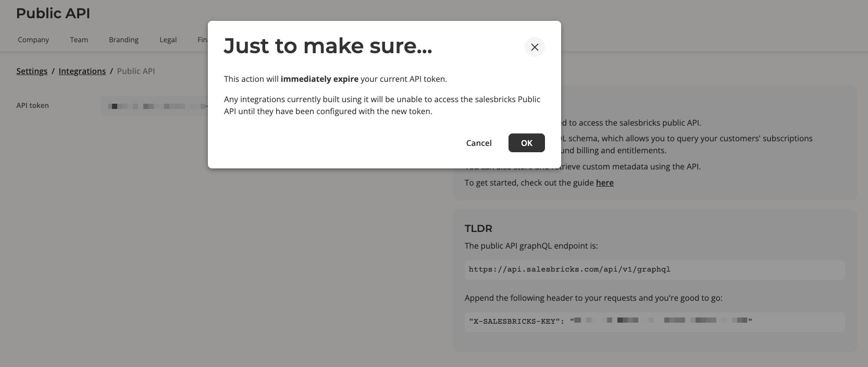Open the partially hidden Fin… tab
868x367 pixels.
[203, 40]
